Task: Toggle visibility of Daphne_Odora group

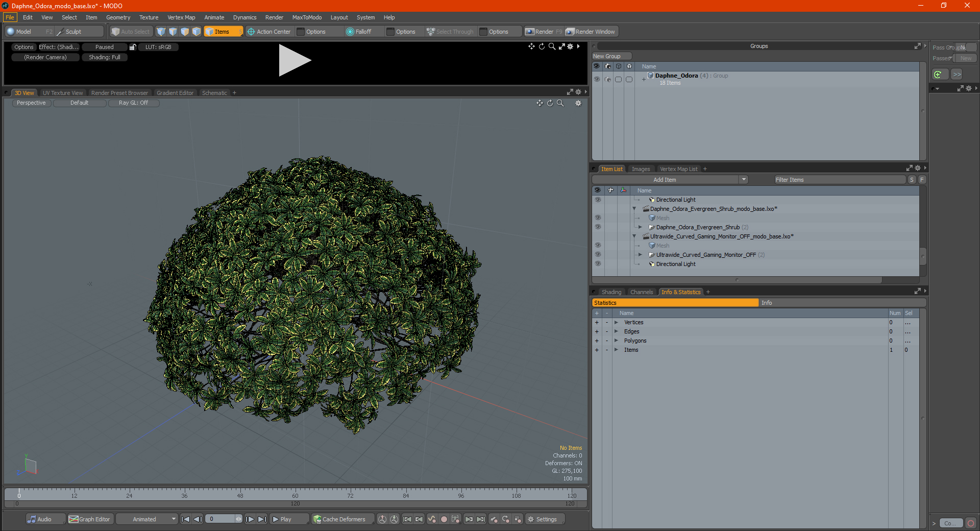Action: pyautogui.click(x=597, y=79)
